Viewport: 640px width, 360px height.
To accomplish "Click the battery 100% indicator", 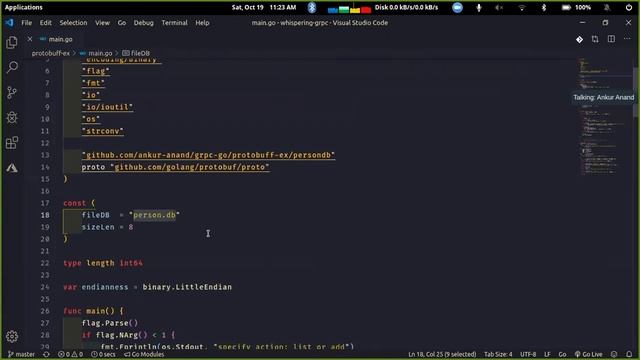I will (576, 7).
